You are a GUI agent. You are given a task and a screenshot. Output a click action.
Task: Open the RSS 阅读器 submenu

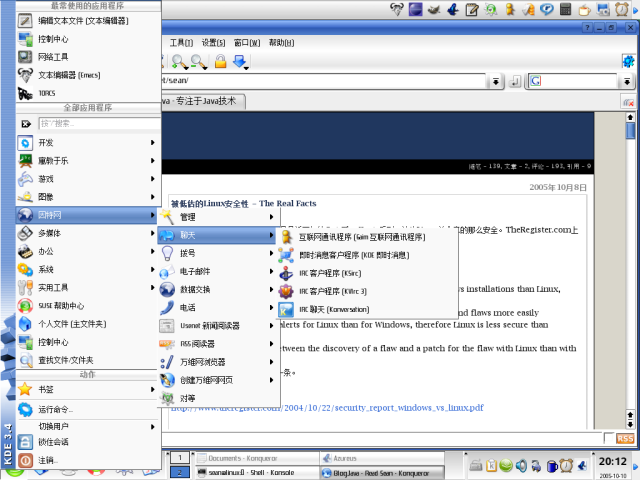[217, 344]
